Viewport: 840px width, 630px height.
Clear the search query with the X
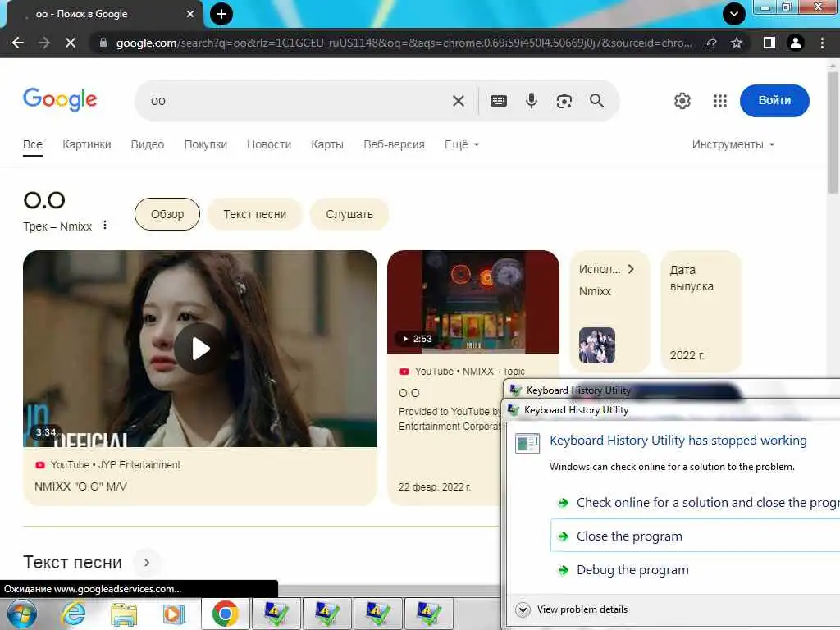coord(459,101)
